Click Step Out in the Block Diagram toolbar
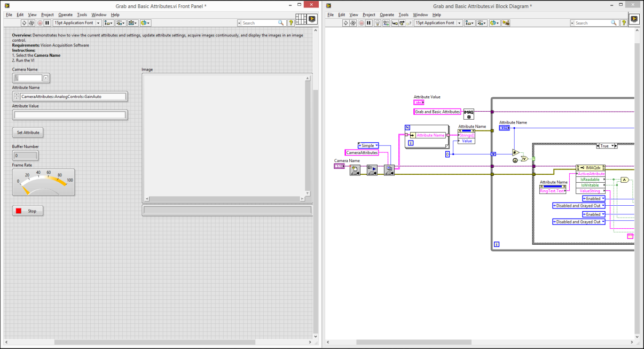This screenshot has width=644, height=349. [x=410, y=23]
